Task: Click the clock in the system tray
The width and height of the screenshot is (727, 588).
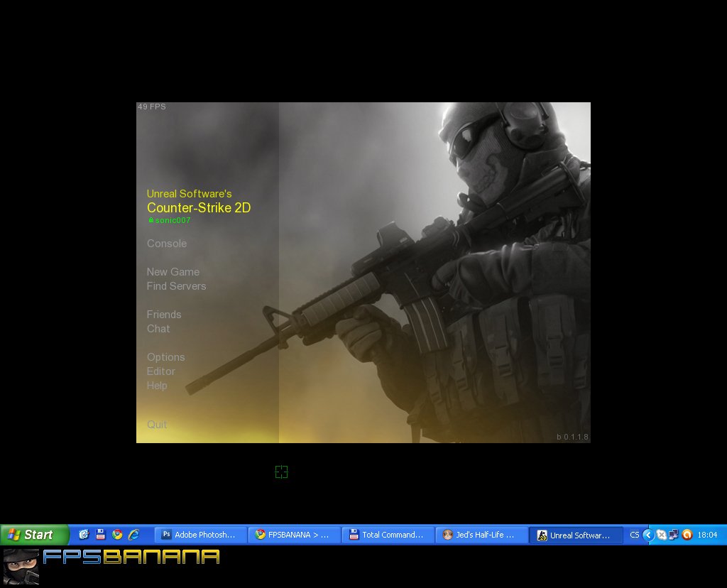Action: [x=709, y=535]
